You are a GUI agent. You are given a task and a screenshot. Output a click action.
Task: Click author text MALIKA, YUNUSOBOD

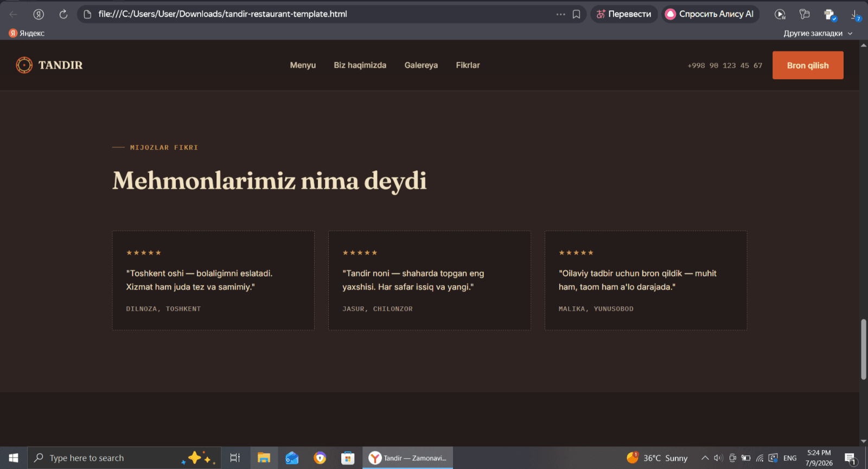[x=596, y=309]
